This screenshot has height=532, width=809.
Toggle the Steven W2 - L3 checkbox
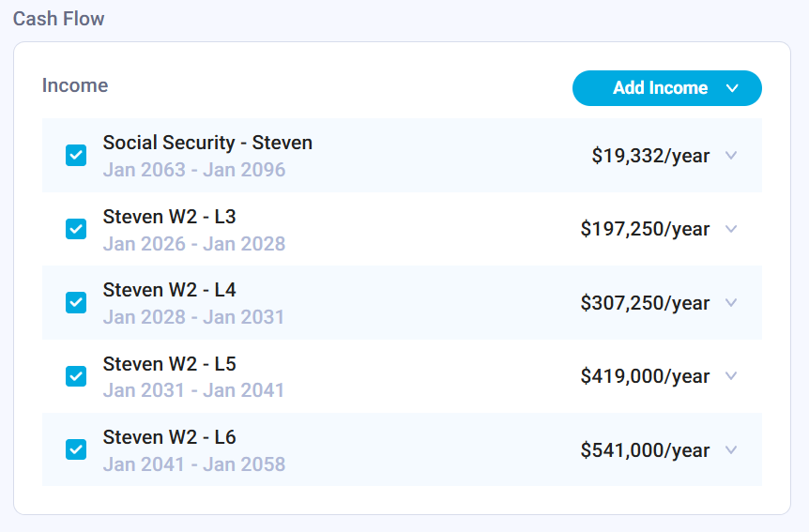pos(76,229)
